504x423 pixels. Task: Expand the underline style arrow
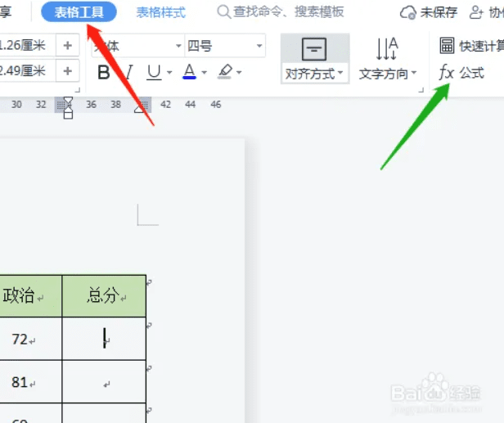tap(169, 72)
